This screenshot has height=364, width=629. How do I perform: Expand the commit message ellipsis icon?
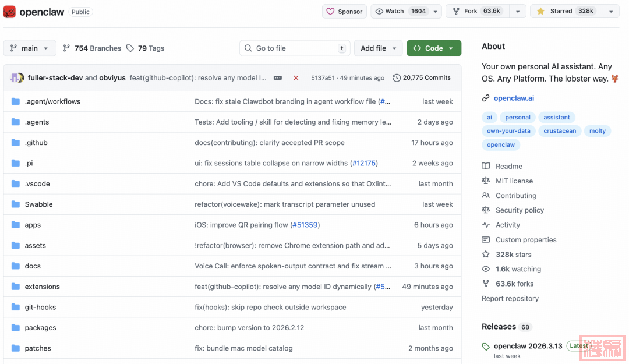tap(278, 78)
